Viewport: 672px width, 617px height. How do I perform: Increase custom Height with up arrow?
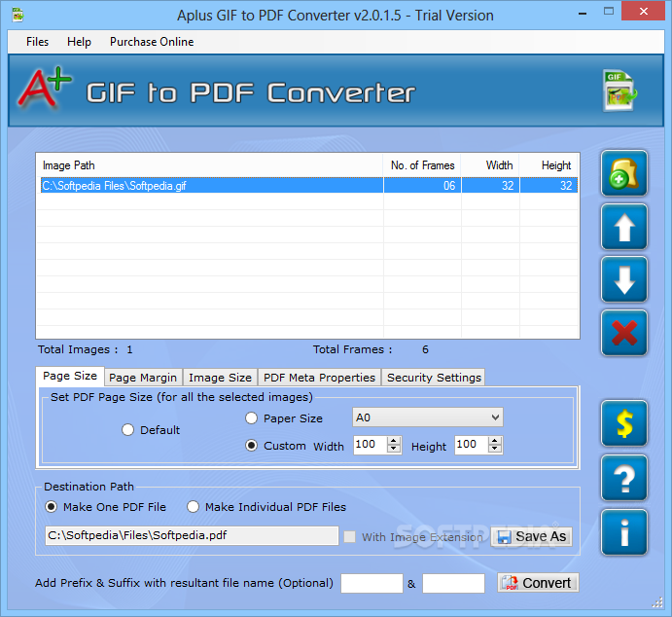(495, 441)
